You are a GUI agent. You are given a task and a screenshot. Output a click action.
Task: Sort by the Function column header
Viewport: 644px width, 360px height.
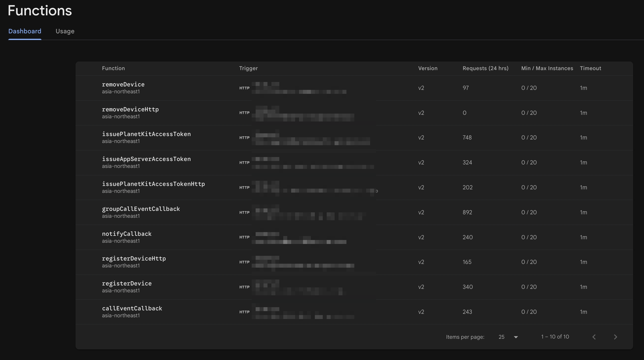pyautogui.click(x=113, y=68)
